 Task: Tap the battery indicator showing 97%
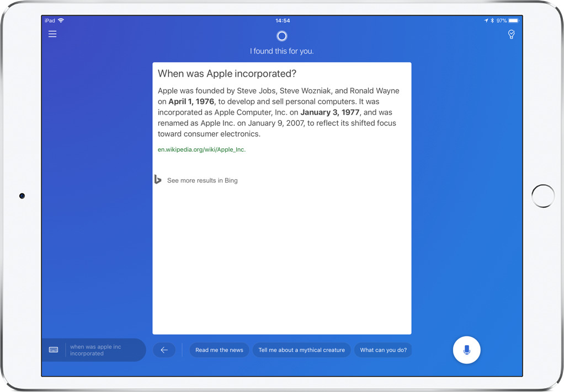(x=512, y=20)
